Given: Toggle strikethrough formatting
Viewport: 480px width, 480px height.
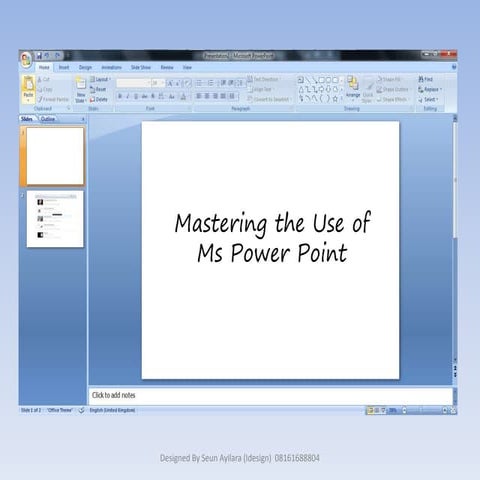Looking at the screenshot, I should [144, 97].
